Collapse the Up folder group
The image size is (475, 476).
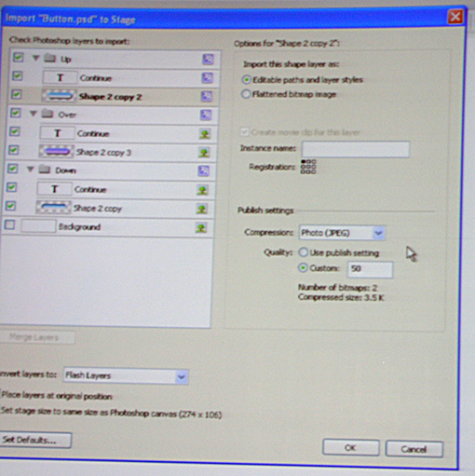point(35,58)
